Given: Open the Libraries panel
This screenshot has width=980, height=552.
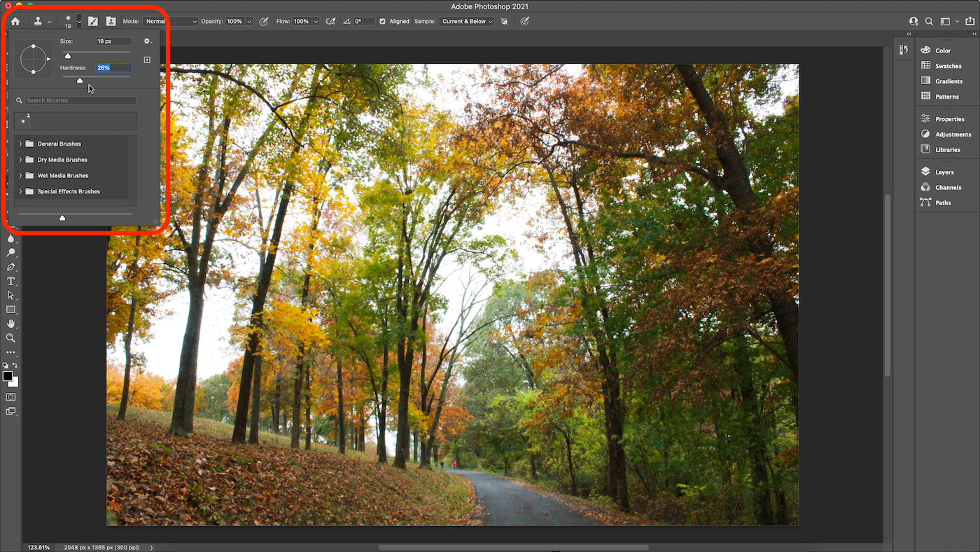Looking at the screenshot, I should tap(947, 150).
